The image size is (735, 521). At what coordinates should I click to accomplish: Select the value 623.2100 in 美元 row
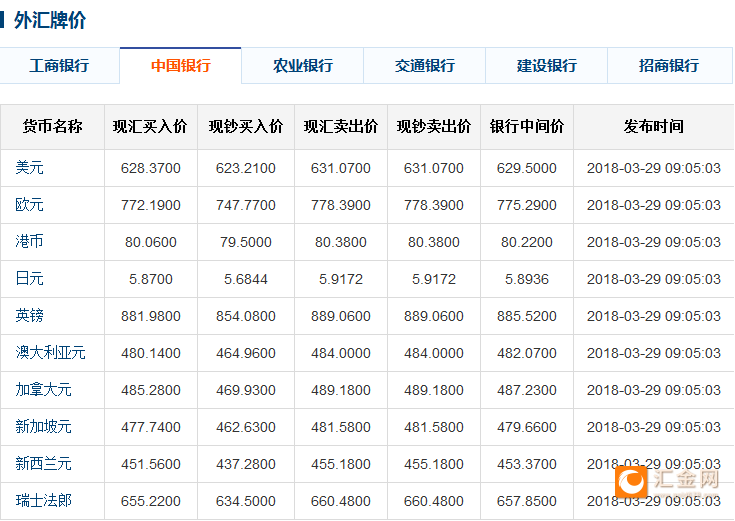coord(246,168)
